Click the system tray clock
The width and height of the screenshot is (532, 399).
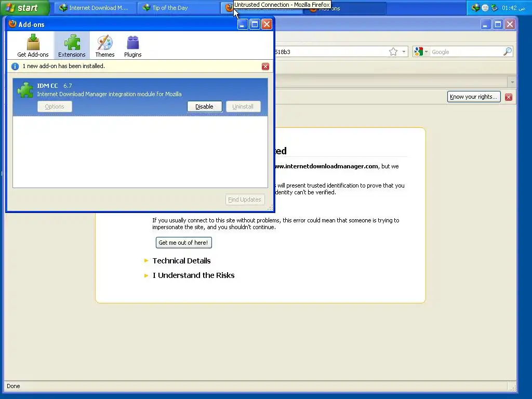click(513, 8)
